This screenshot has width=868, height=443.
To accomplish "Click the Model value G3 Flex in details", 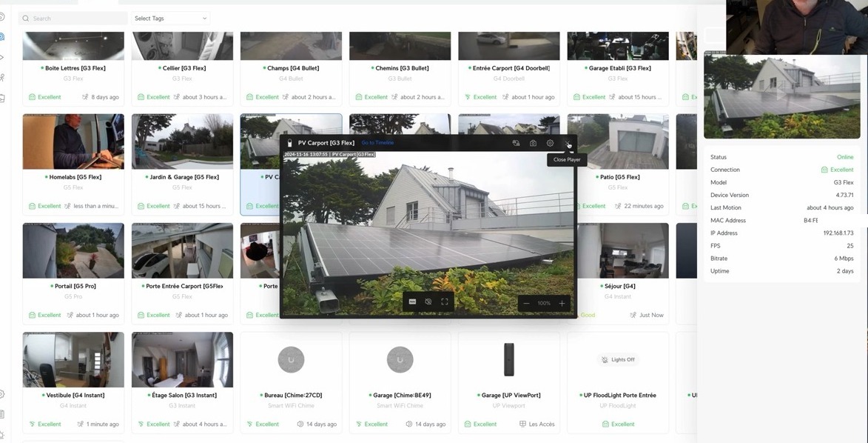I will [844, 182].
